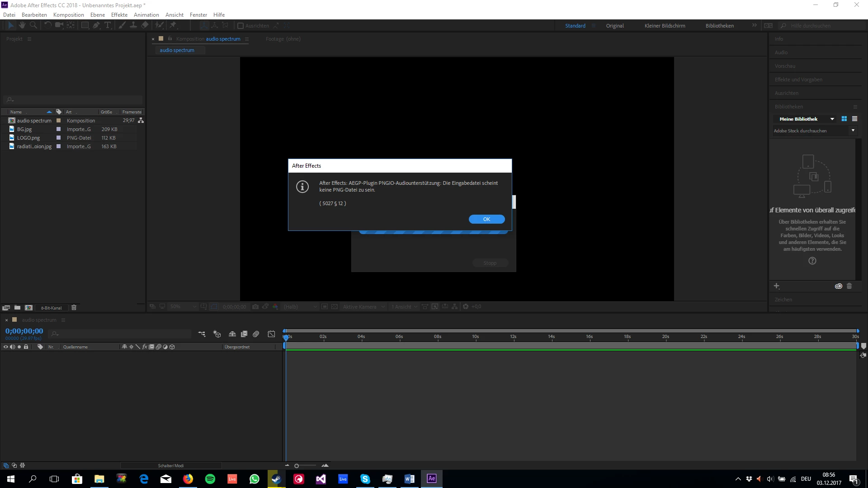Click OK in the After Effects dialog
Image resolution: width=868 pixels, height=488 pixels.
click(x=486, y=219)
